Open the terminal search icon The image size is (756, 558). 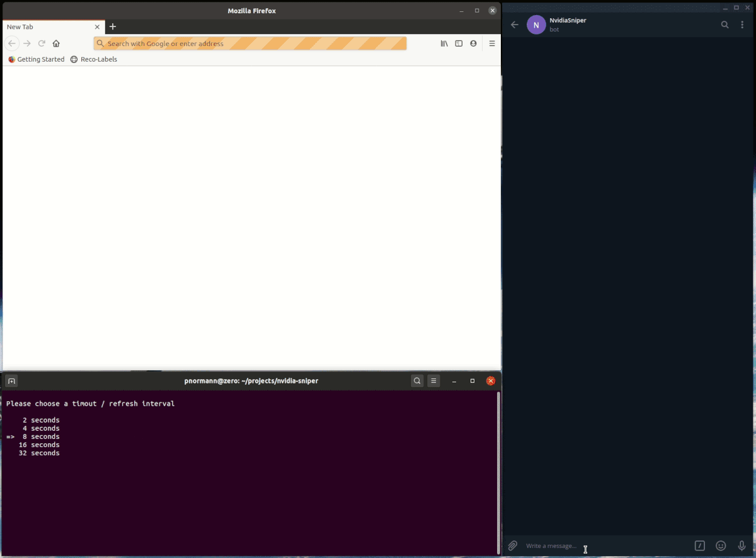(417, 381)
